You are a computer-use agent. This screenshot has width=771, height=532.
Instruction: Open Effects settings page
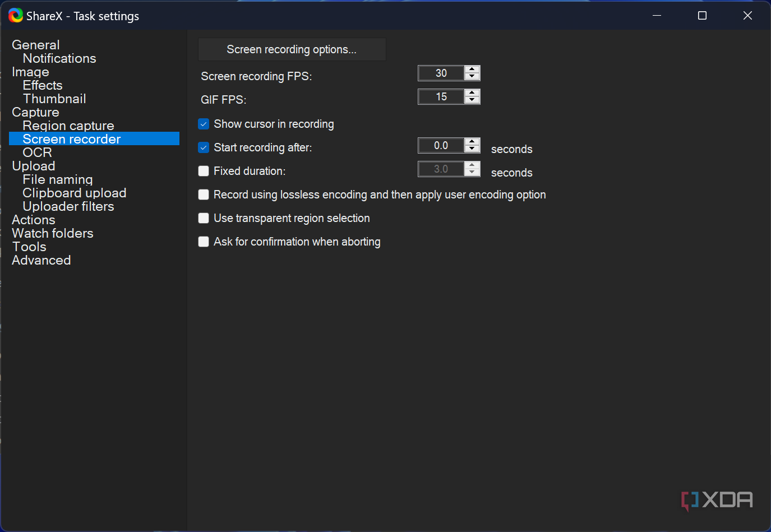click(43, 85)
